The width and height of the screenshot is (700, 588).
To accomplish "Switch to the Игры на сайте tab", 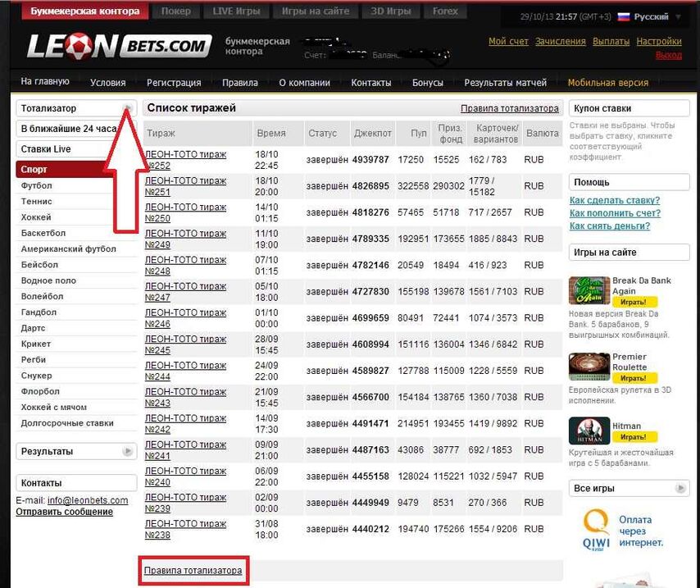I will [316, 11].
